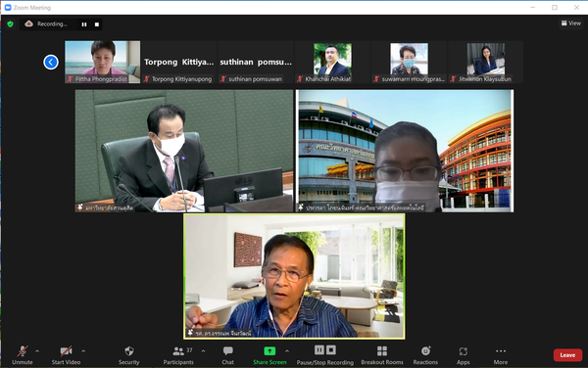Open the More options menu
Image resolution: width=588 pixels, height=368 pixels.
[501, 355]
